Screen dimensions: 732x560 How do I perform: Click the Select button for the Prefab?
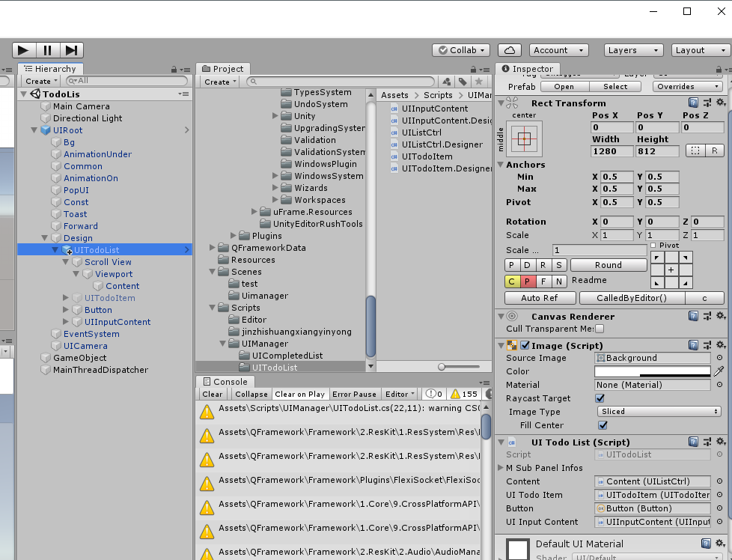point(615,86)
